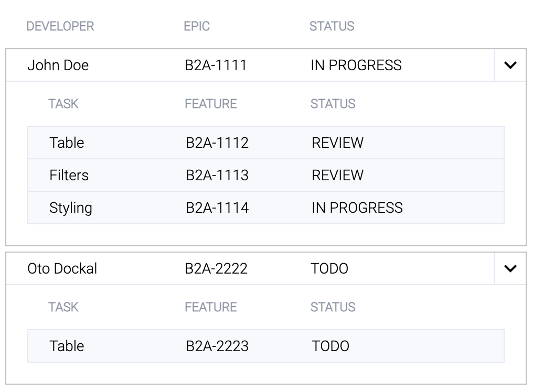Select epic B2A-1111
Screen dimensions: 533x392
pos(216,65)
